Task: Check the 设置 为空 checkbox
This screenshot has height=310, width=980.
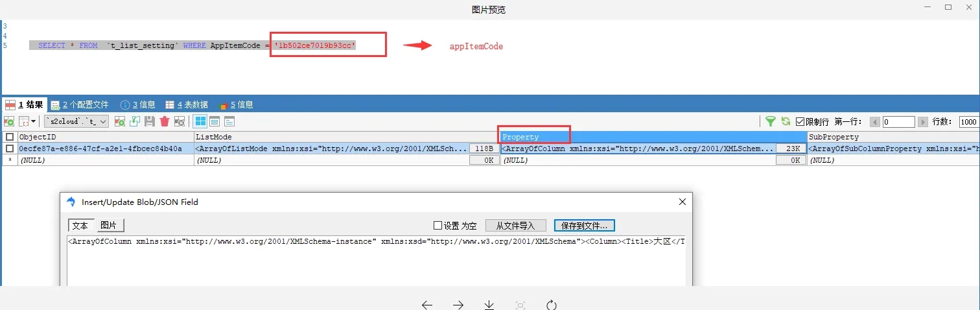Action: 438,226
